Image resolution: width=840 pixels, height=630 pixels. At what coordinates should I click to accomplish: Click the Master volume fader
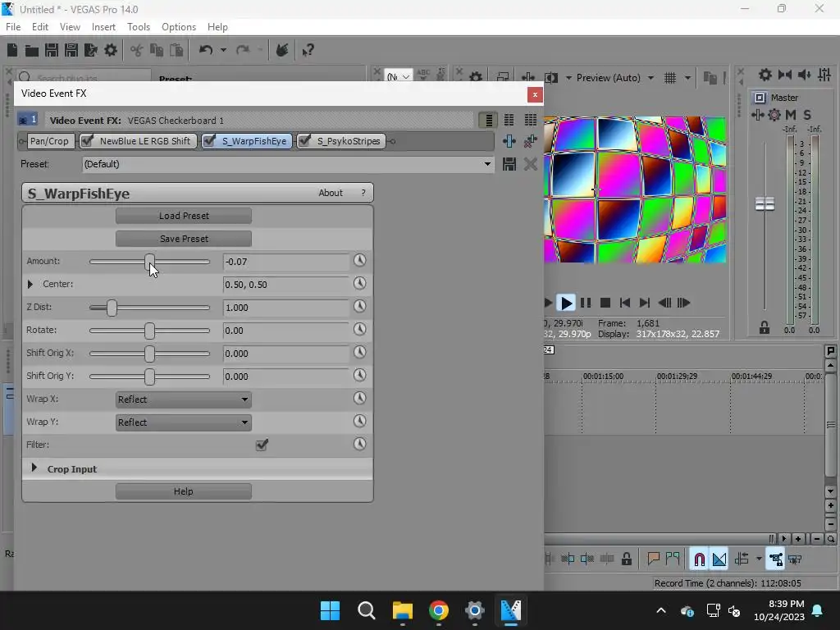[765, 203]
